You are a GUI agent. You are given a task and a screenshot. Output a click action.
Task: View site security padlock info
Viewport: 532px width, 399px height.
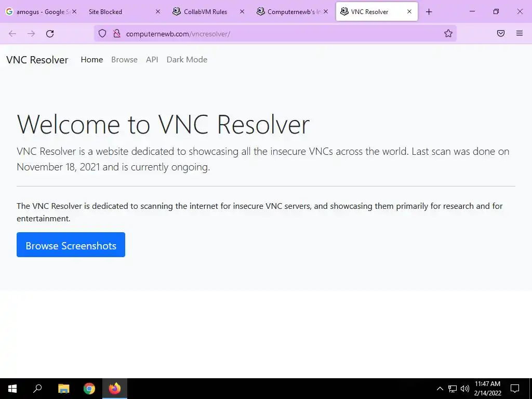click(x=117, y=33)
